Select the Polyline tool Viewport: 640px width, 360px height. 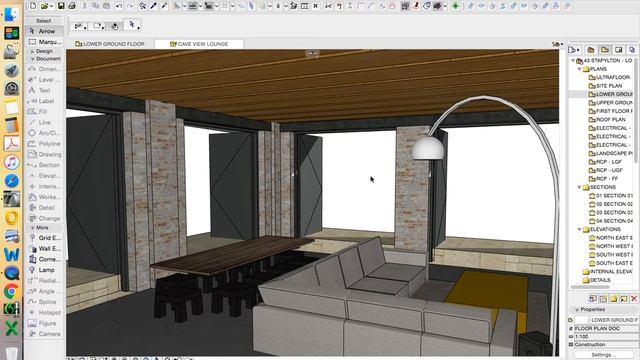[44, 144]
